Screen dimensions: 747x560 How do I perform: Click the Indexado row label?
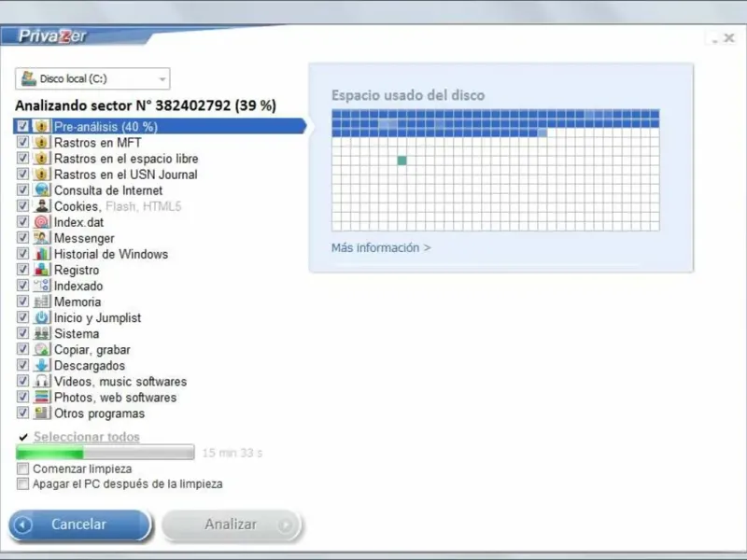[x=78, y=286]
